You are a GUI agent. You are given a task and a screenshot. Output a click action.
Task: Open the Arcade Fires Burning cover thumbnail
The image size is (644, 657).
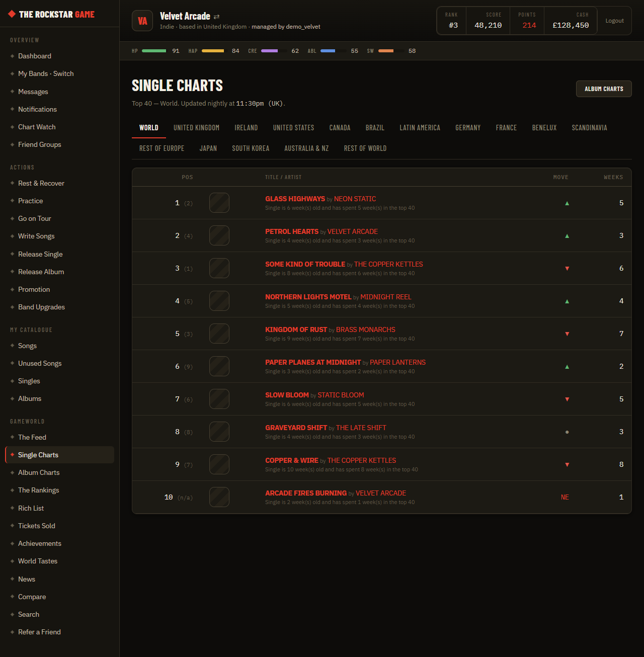pyautogui.click(x=219, y=497)
